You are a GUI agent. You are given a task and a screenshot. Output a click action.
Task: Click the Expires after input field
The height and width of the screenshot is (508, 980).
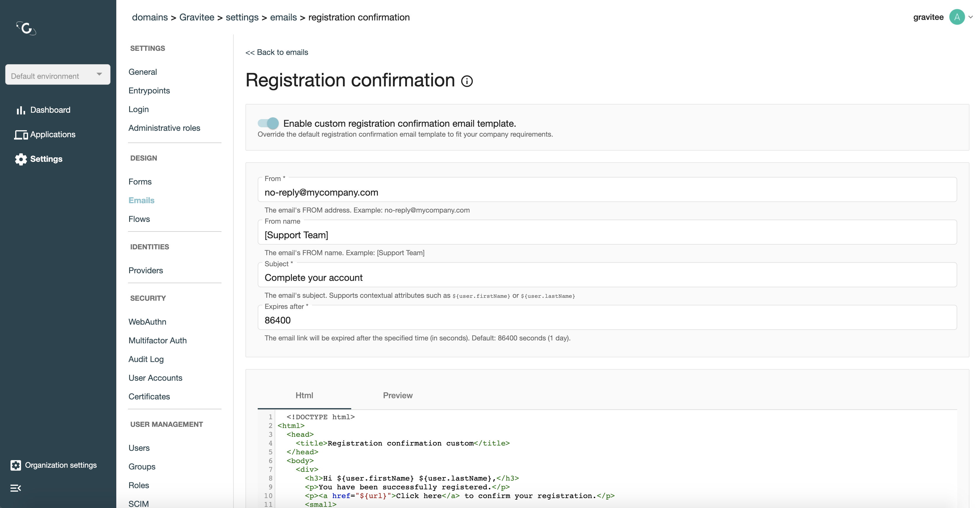[x=607, y=320]
